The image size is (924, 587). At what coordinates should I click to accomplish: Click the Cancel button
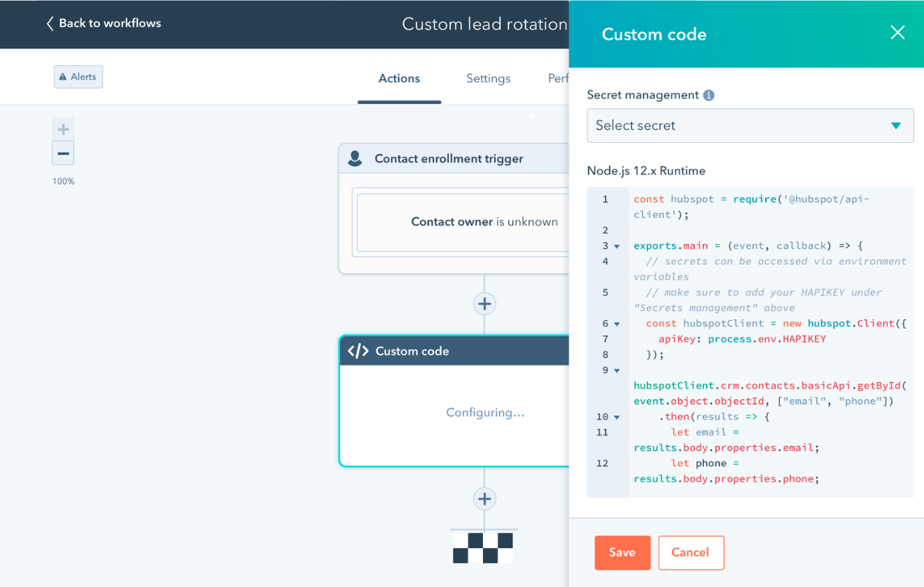coord(691,552)
